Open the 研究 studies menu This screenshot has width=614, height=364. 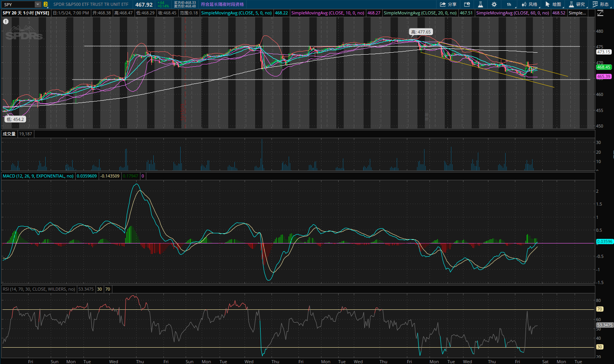(x=577, y=4)
